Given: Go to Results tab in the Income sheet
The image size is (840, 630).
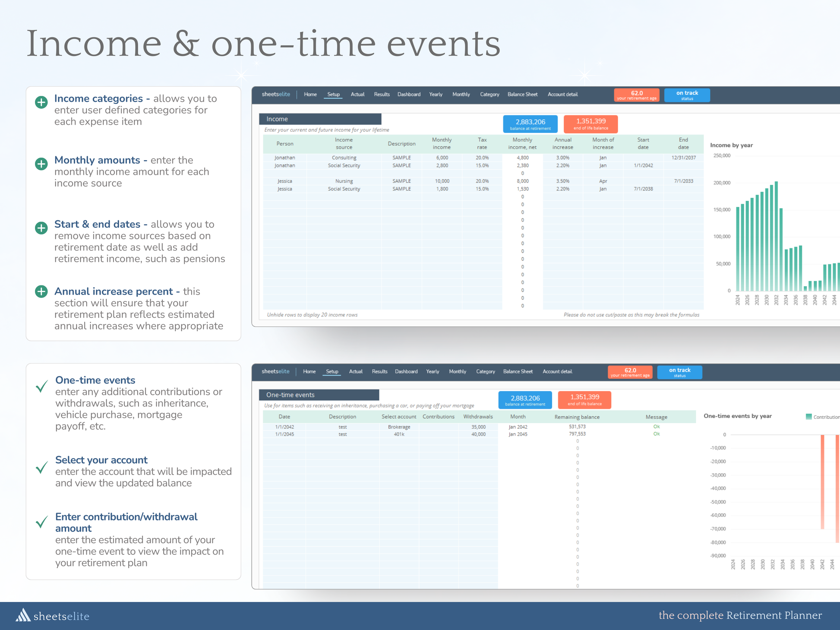Looking at the screenshot, I should click(x=382, y=94).
